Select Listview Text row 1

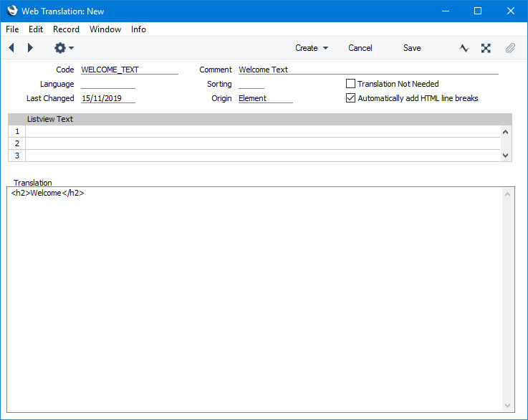coord(263,131)
